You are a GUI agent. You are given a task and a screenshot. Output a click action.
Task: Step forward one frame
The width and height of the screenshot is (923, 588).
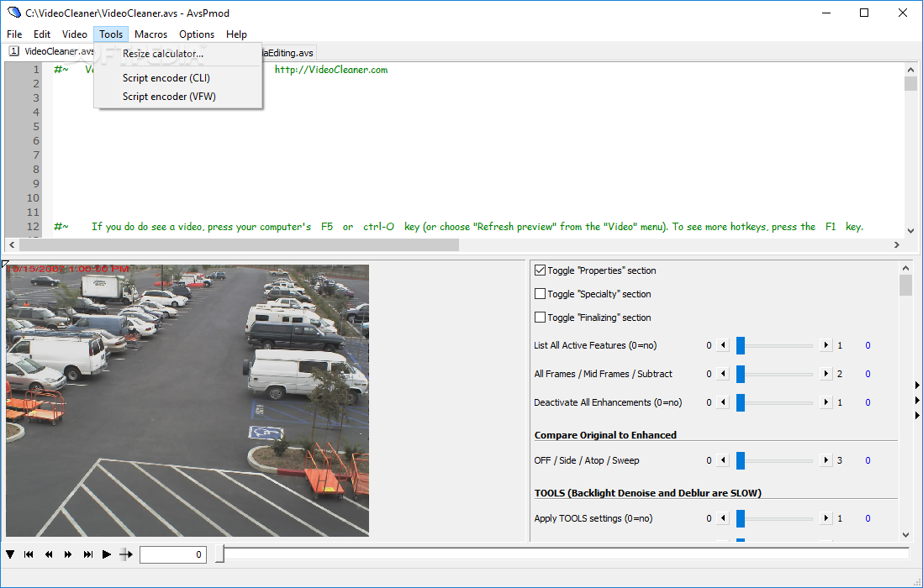(x=68, y=554)
